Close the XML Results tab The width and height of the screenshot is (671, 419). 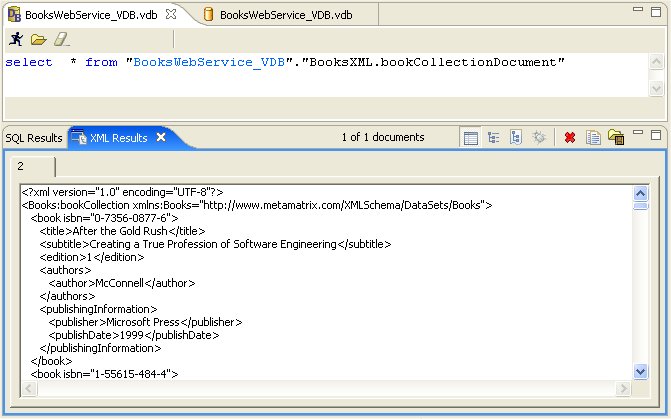coord(161,137)
